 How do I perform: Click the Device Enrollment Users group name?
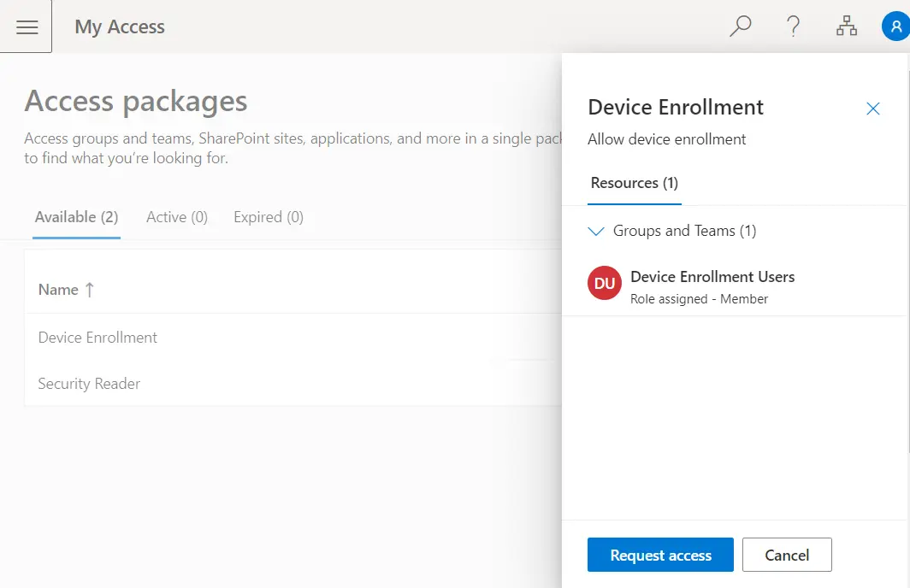(x=712, y=277)
